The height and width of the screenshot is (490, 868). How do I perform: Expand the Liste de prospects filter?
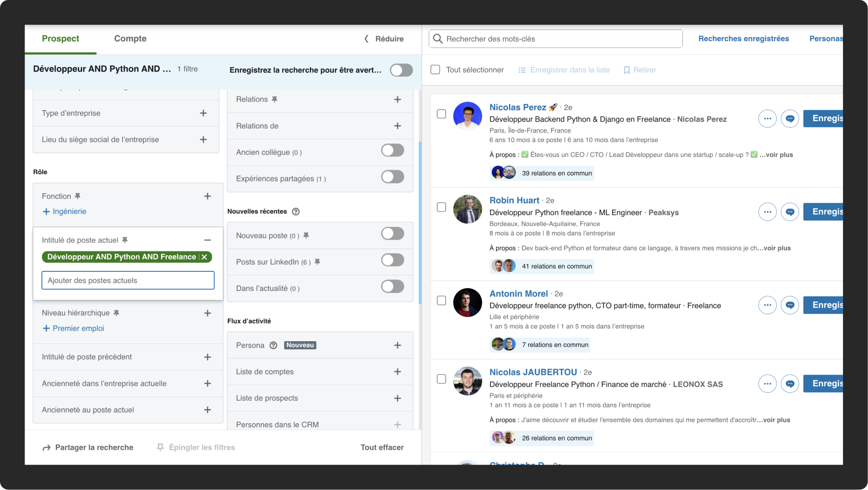tap(397, 398)
